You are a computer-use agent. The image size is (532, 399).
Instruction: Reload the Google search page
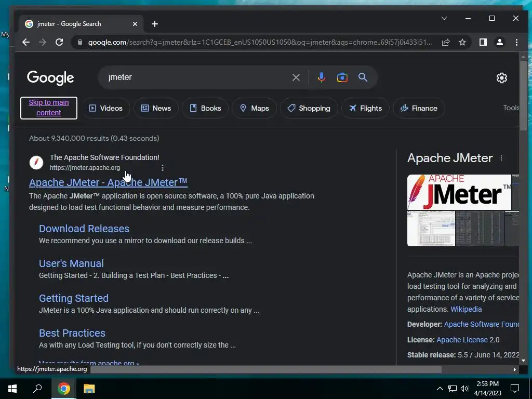pyautogui.click(x=59, y=42)
